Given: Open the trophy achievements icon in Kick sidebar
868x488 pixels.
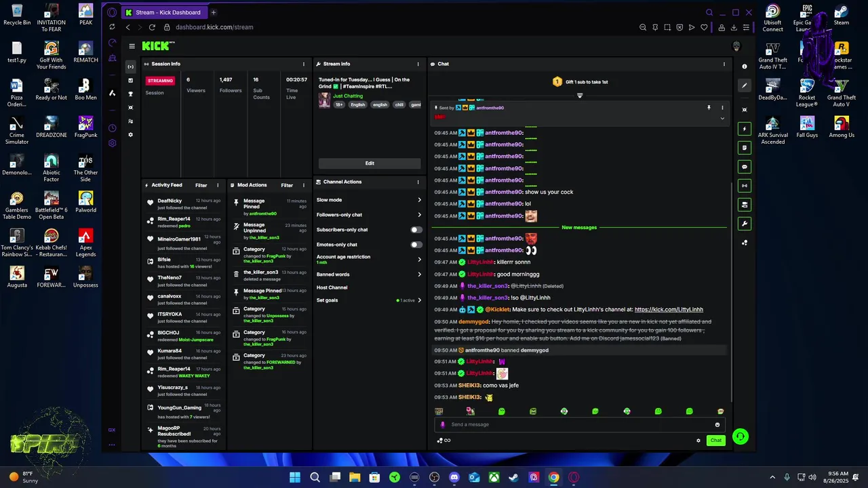Looking at the screenshot, I should (x=130, y=94).
